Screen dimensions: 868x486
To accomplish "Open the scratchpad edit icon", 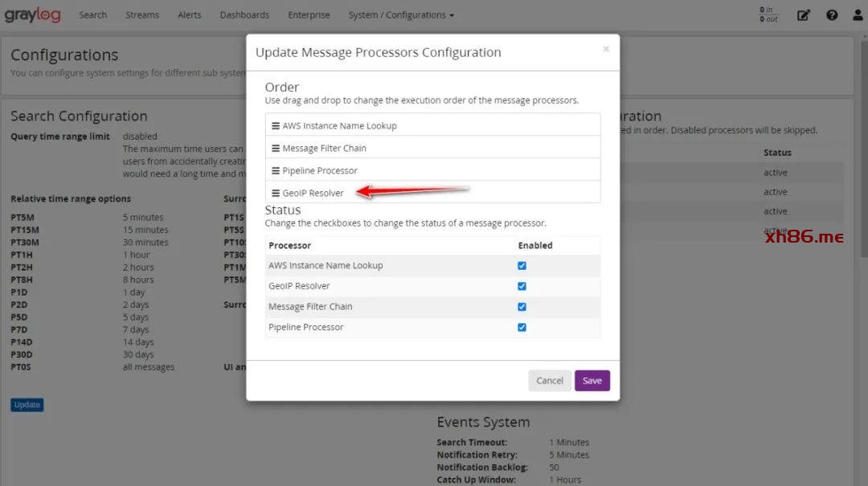I will (803, 15).
